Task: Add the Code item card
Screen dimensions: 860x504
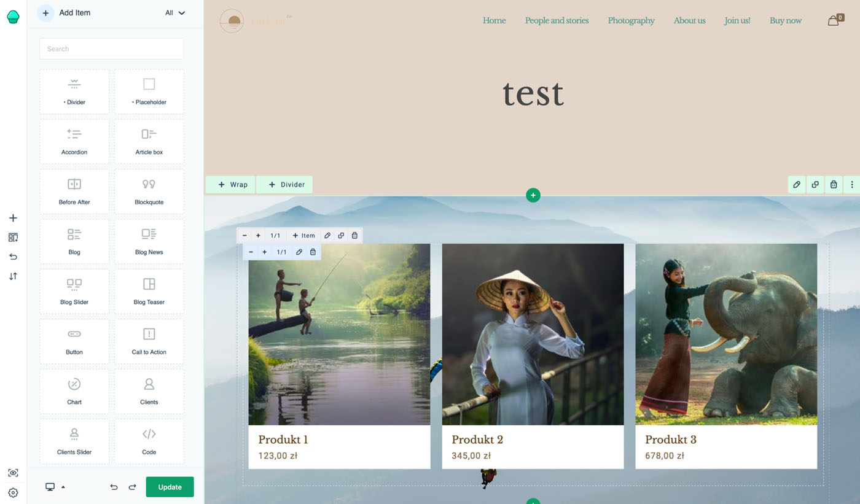Action: pyautogui.click(x=149, y=442)
